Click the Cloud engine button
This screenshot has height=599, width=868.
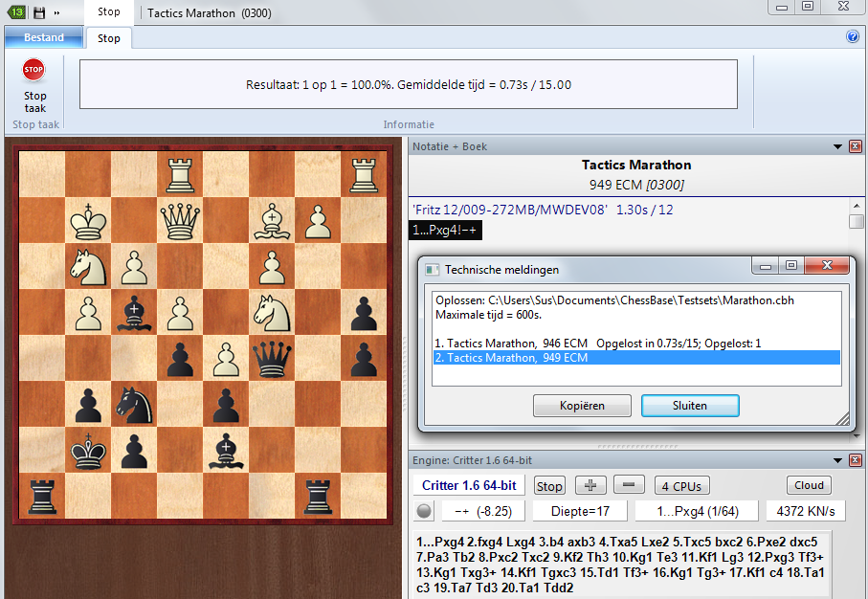810,485
